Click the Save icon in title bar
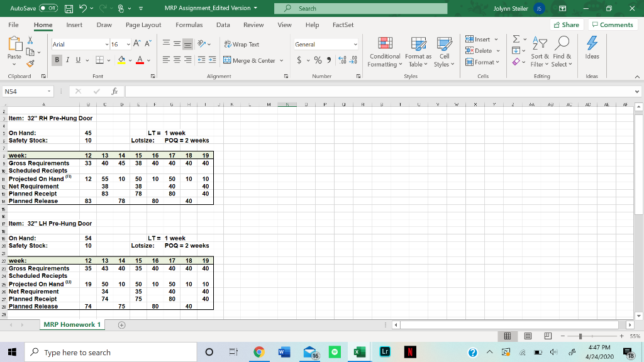This screenshot has height=362, width=644. click(69, 8)
